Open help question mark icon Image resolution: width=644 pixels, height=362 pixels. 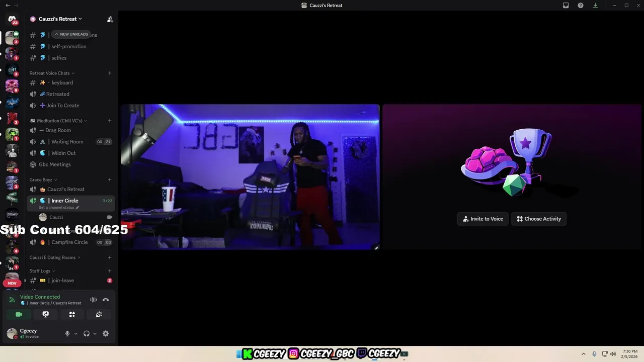click(x=581, y=6)
